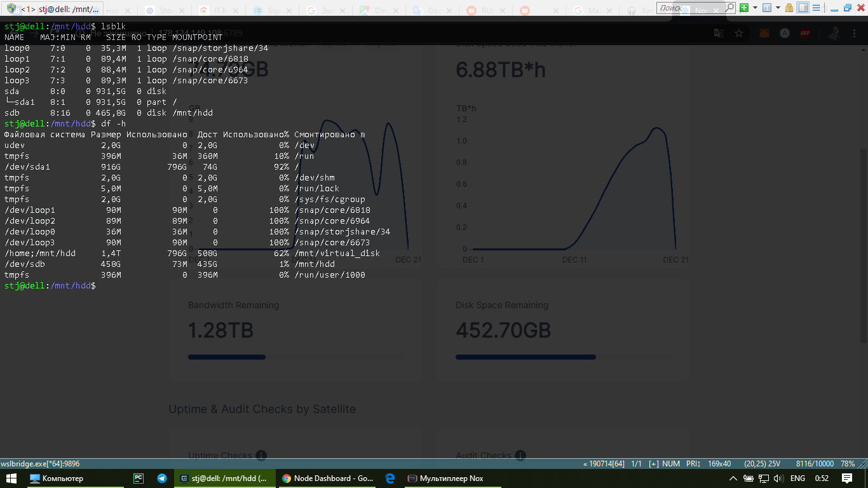Open Telegram from the taskbar
The image size is (868, 488).
[x=162, y=478]
